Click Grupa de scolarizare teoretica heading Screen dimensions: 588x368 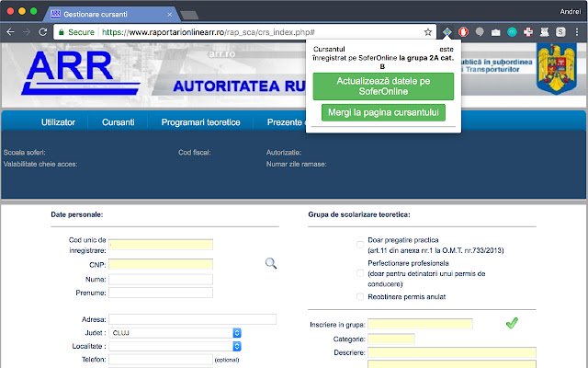click(359, 214)
